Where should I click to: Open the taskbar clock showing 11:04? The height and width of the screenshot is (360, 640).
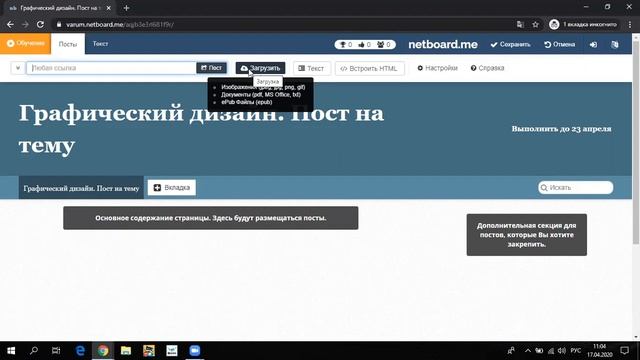point(599,351)
